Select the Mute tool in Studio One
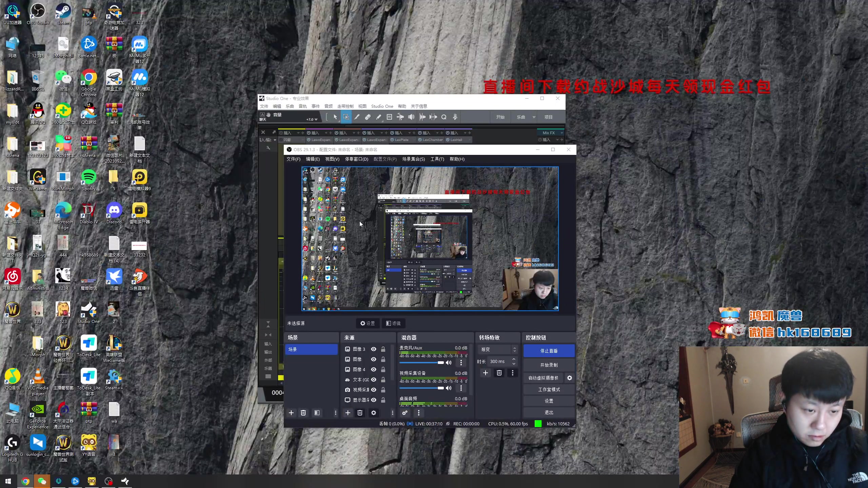This screenshot has width=868, height=488. pyautogui.click(x=389, y=117)
